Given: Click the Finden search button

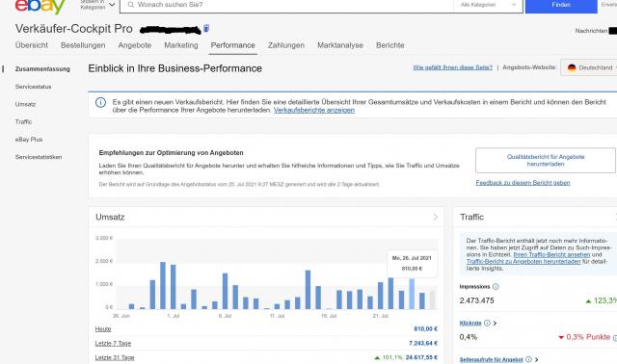Looking at the screenshot, I should pyautogui.click(x=561, y=5).
